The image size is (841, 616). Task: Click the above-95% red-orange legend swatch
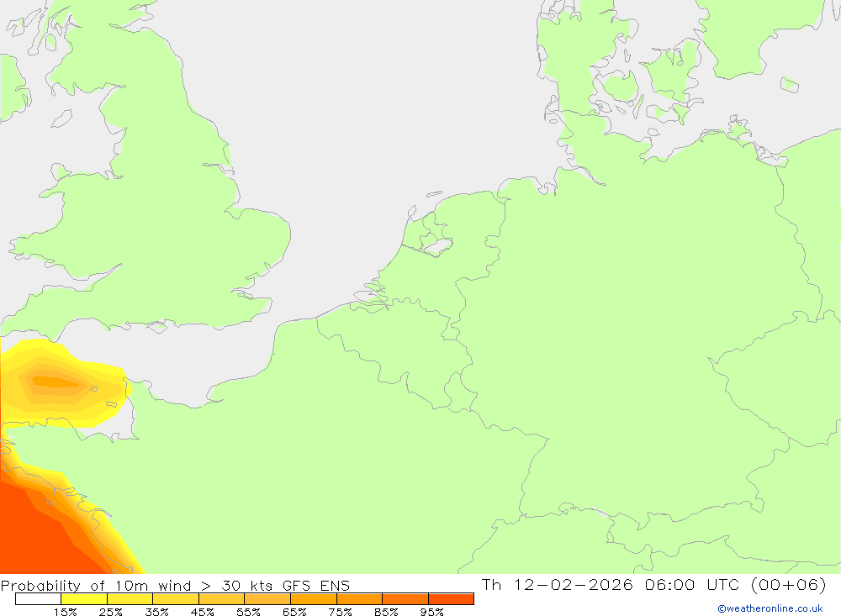[451, 599]
